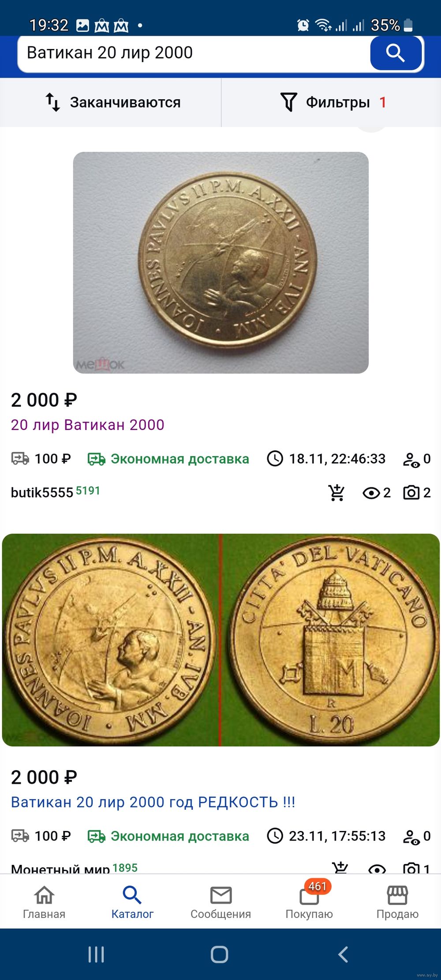
Task: Tap camera photo count icon of first listing
Action: pos(411,493)
